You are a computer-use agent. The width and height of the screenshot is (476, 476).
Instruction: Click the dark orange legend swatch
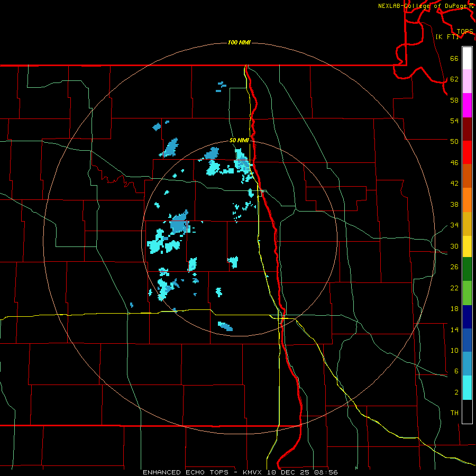(x=467, y=176)
